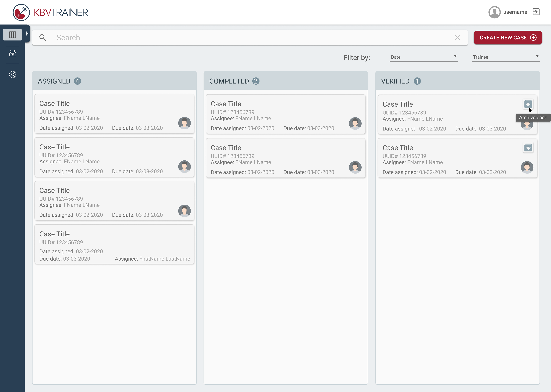Click UUID on first Assigned card
551x392 pixels.
tap(61, 112)
